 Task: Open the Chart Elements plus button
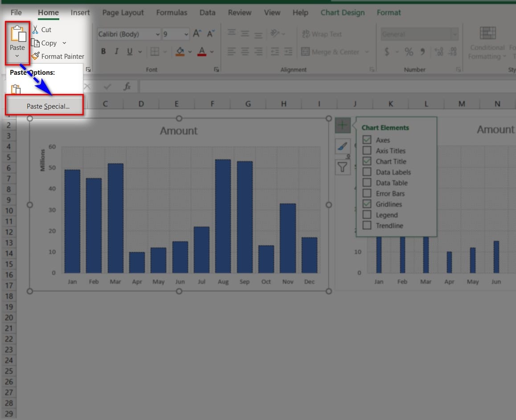click(342, 126)
